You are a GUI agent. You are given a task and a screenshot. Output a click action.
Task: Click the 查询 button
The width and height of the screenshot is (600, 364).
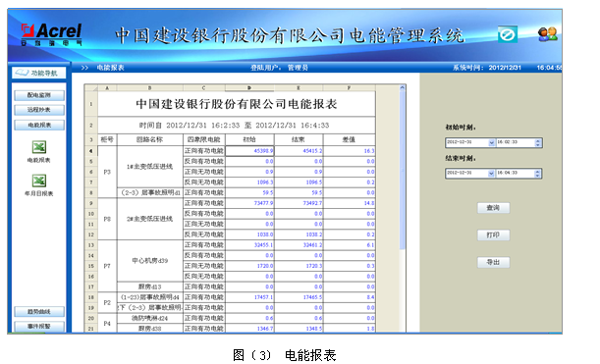[493, 208]
